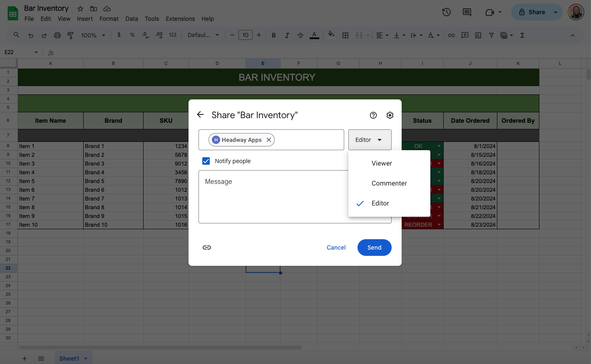
Task: Open the Google account avatar
Action: [x=576, y=12]
